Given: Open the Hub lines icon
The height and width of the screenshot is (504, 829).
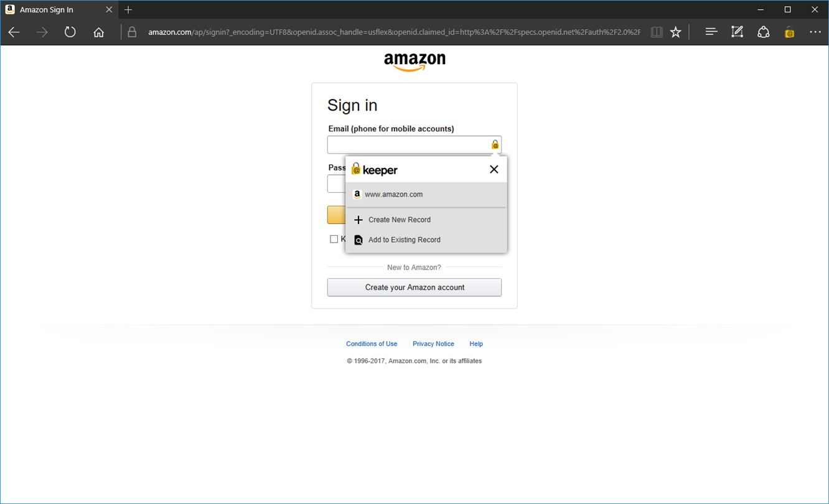Looking at the screenshot, I should click(711, 32).
